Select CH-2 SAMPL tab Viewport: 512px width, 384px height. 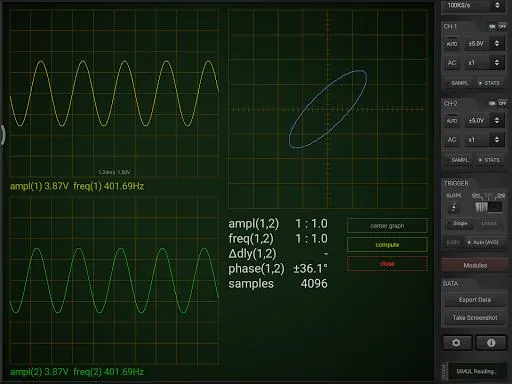click(458, 160)
